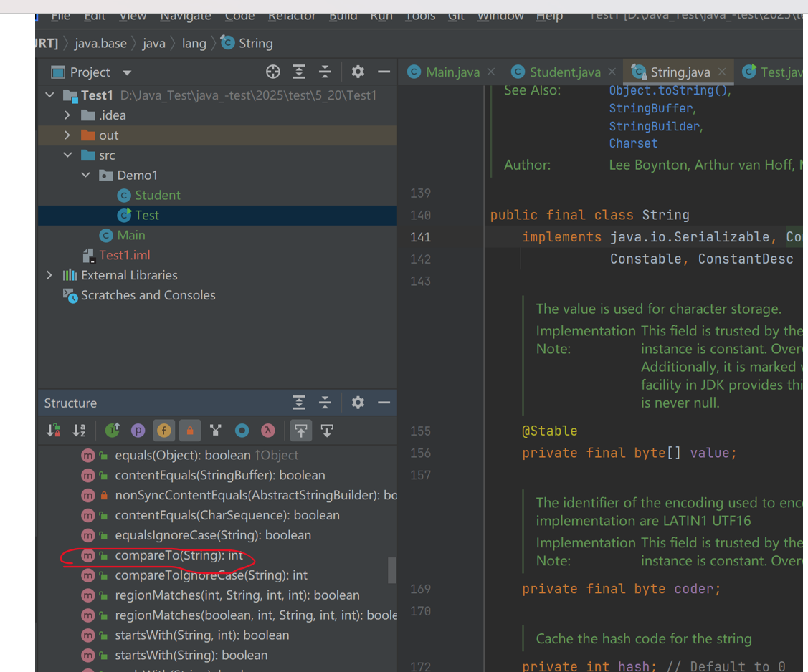Click line number 141 in gutter
The image size is (808, 672).
(420, 237)
